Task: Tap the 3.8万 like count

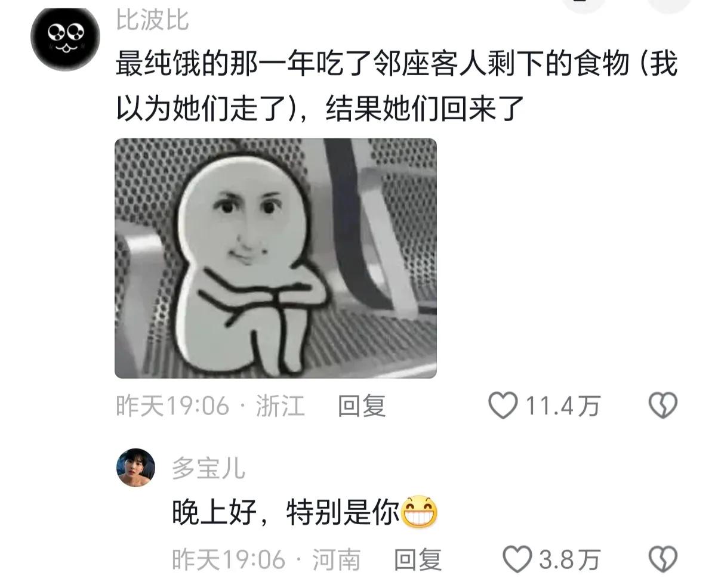Action: point(569,559)
